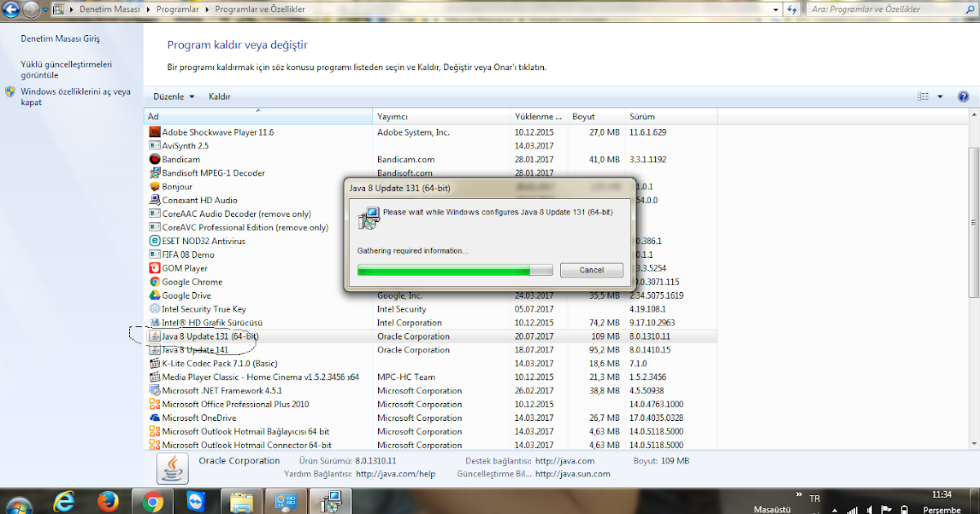Open the Windows Explorer taskbar icon

tap(243, 502)
